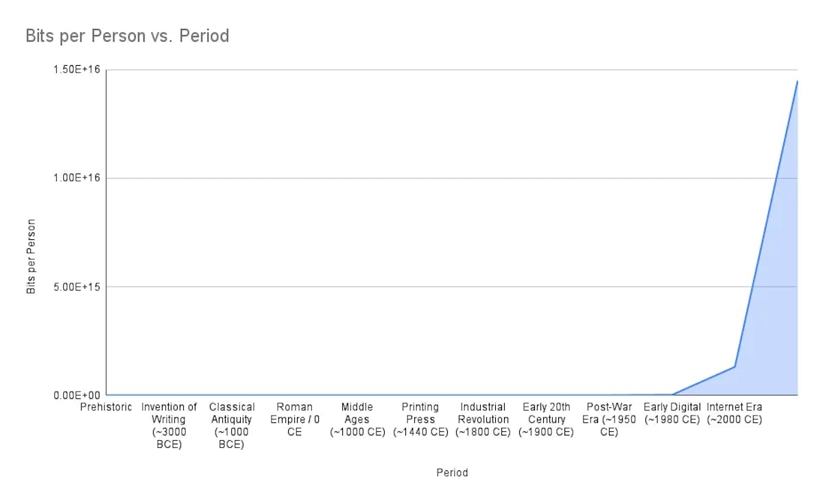
Task: Select the 'Invention of Writing' axis label
Action: click(x=169, y=425)
